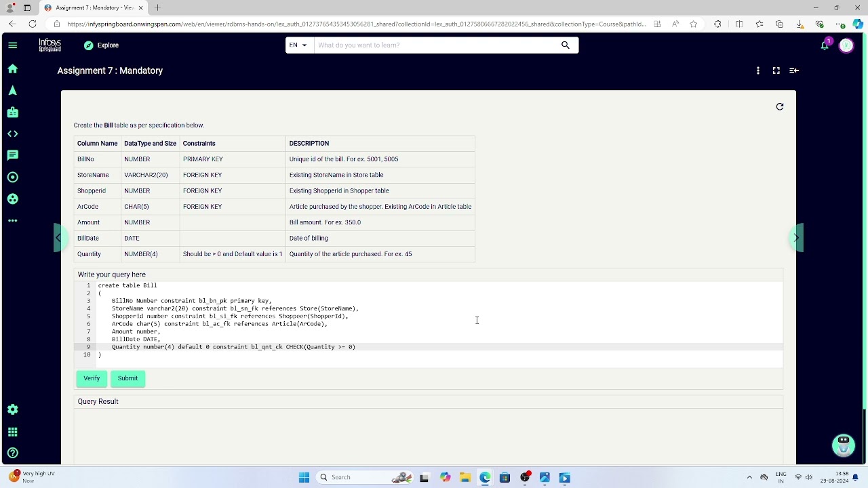Go to Home via the sidebar icon

12,69
